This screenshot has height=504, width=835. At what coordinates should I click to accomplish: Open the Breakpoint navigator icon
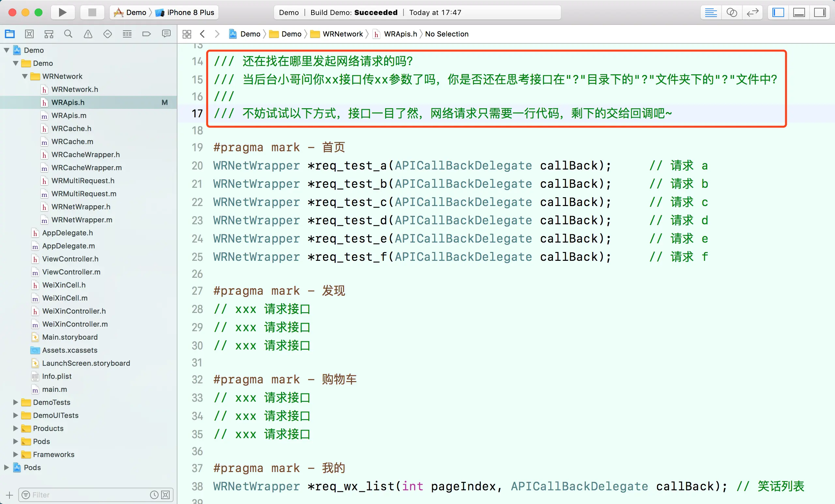coord(146,34)
